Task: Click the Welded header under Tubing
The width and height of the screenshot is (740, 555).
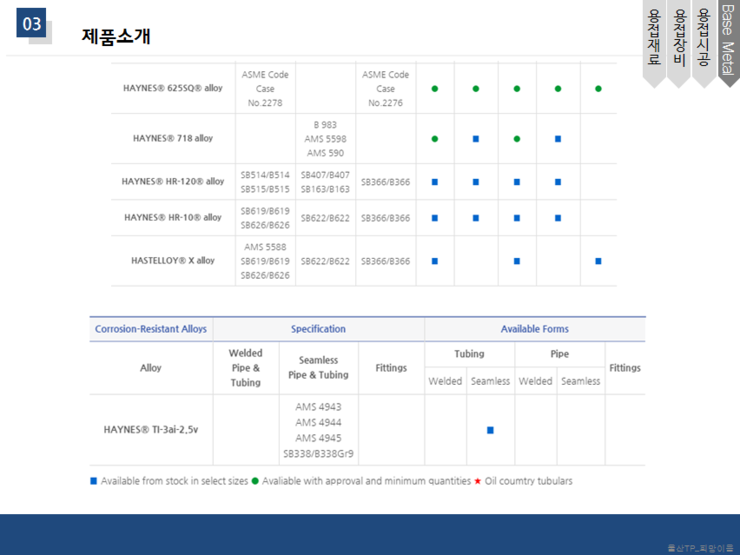Action: click(445, 381)
